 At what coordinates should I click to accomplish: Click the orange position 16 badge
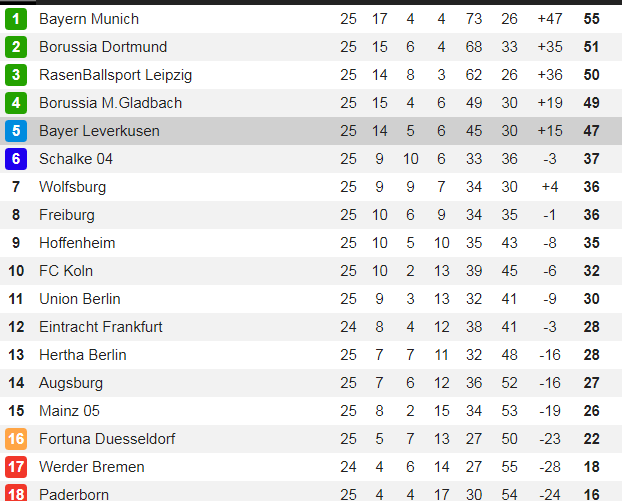point(16,439)
